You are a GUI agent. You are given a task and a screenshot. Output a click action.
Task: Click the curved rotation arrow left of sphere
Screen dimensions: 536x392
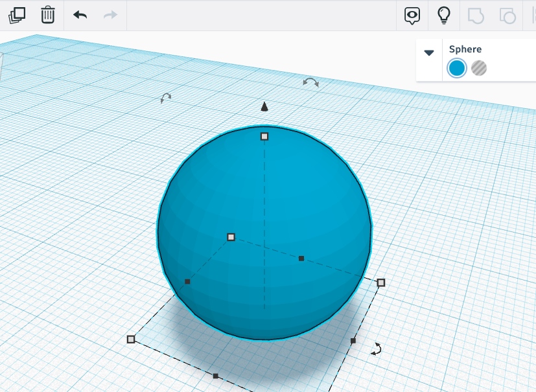[x=165, y=98]
